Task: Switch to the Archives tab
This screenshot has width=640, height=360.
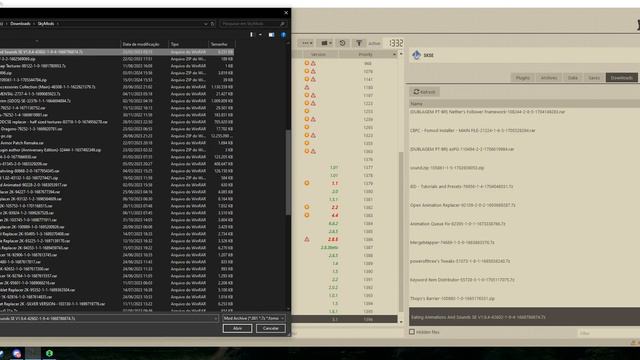Action: [x=549, y=78]
